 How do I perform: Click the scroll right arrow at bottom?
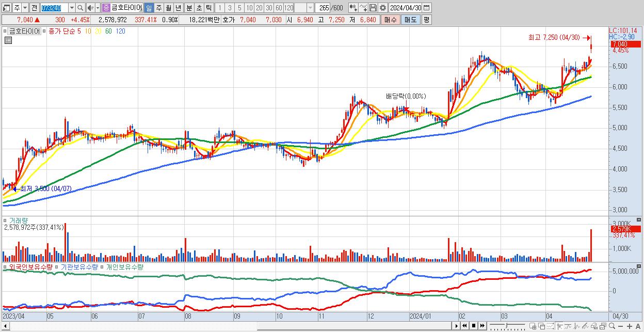457,326
